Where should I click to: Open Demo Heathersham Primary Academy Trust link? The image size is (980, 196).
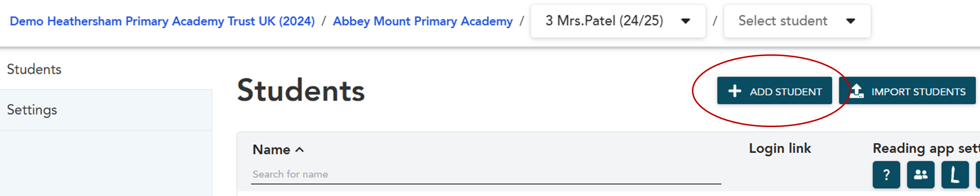point(162,21)
